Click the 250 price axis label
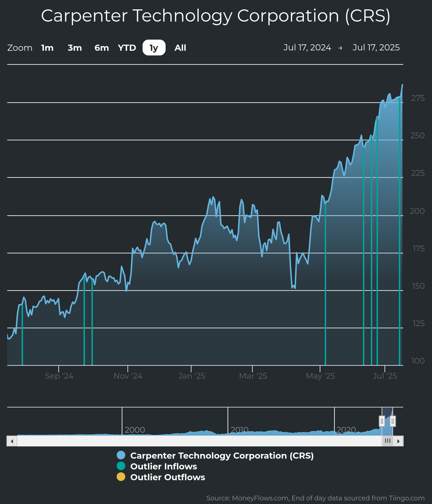432x504 pixels. (x=418, y=135)
